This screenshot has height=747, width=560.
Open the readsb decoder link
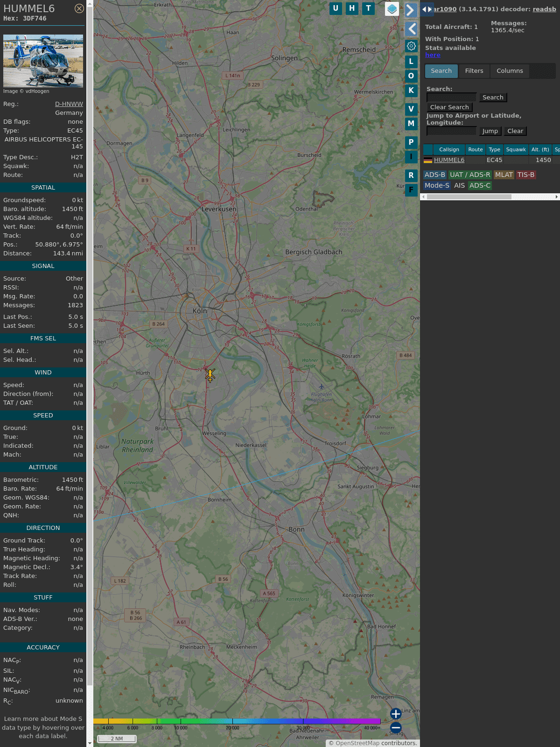(544, 9)
